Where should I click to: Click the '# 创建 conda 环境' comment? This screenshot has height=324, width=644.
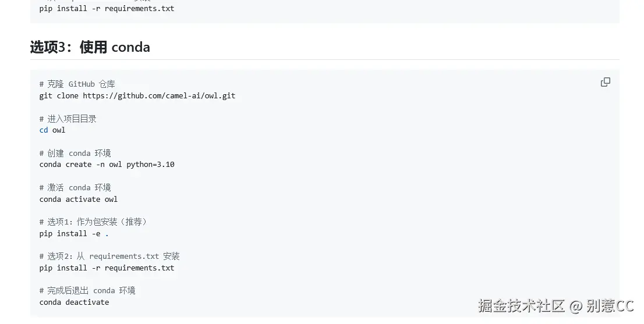click(x=75, y=154)
